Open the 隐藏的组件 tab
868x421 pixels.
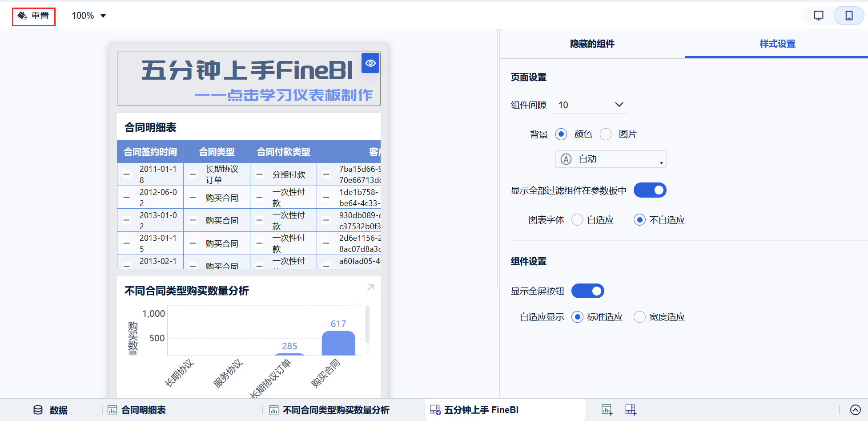[x=592, y=44]
